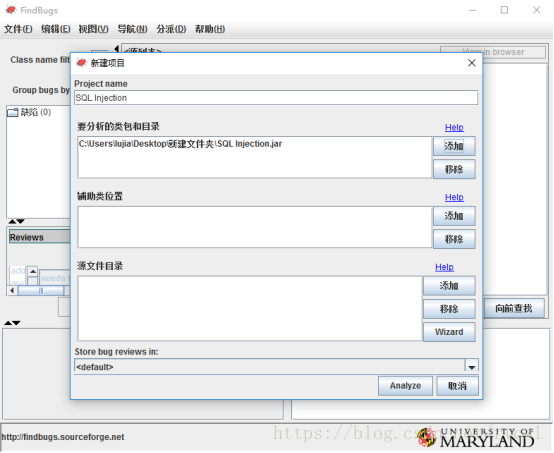The height and width of the screenshot is (453, 554).
Task: Open Help link for 辅助类位置
Action: (454, 198)
